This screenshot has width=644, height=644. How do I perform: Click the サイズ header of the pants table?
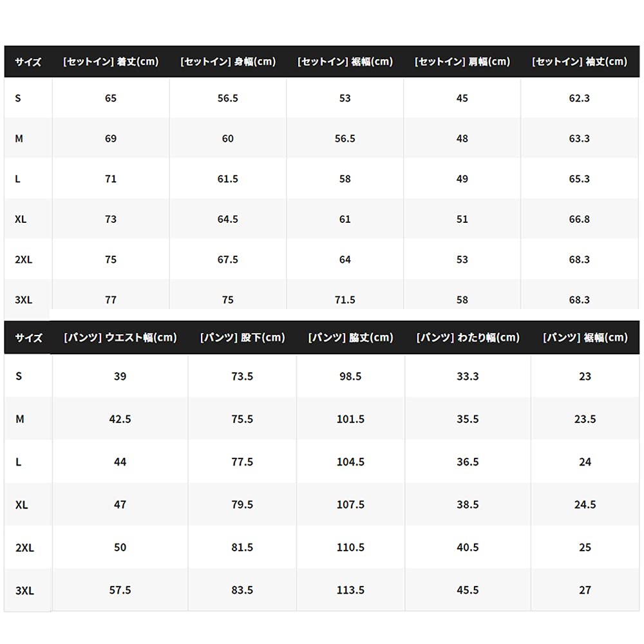pyautogui.click(x=28, y=337)
